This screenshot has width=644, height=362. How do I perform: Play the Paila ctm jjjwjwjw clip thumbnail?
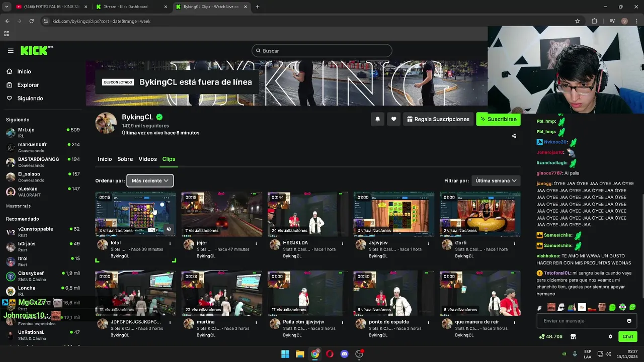308,293
